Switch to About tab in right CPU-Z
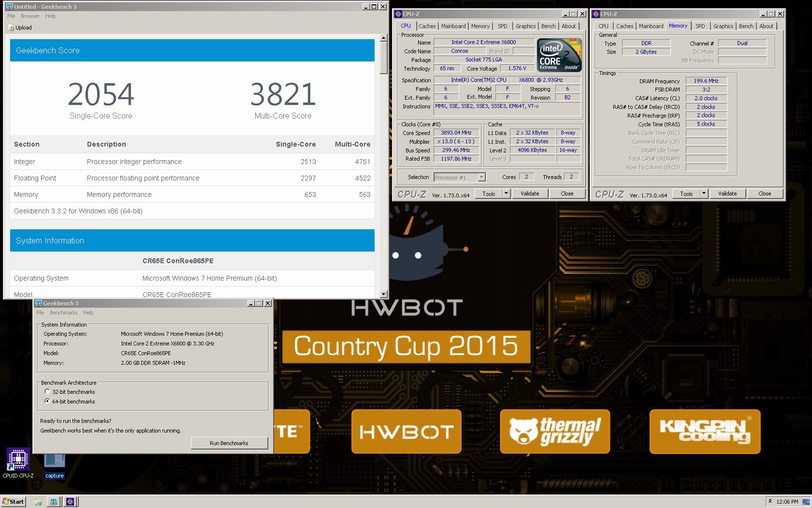Viewport: 812px width, 508px height. click(x=766, y=26)
